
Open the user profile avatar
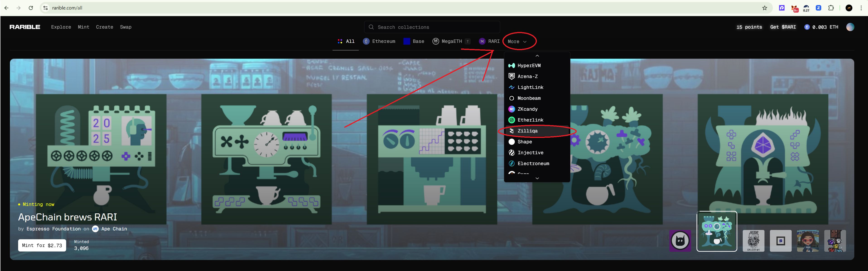tap(850, 27)
